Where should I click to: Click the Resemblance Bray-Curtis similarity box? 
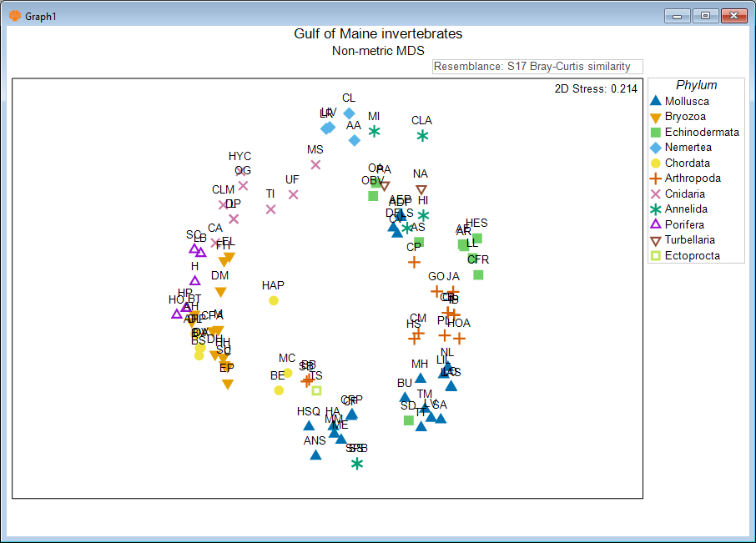tap(537, 67)
